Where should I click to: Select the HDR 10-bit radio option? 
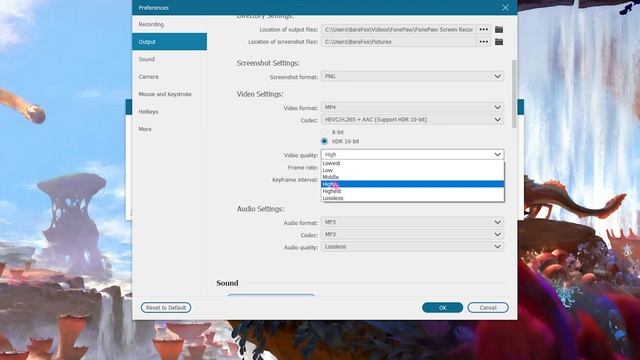coord(324,141)
